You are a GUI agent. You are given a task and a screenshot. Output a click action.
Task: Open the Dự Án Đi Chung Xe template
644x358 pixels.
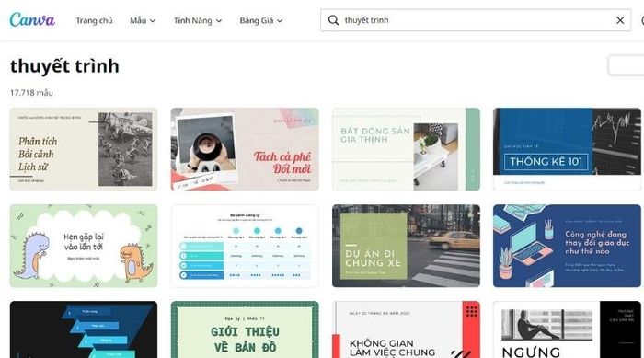click(x=406, y=246)
